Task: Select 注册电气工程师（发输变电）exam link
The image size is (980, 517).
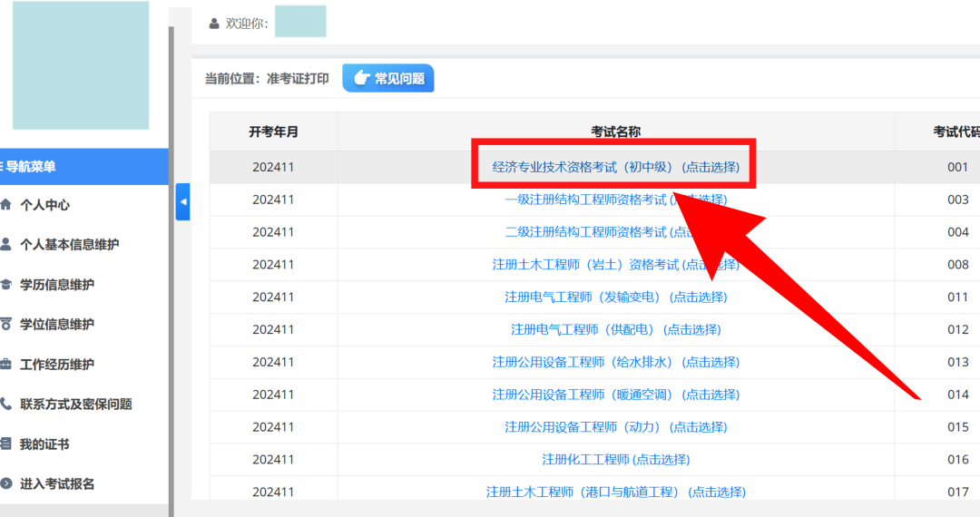Action: [615, 298]
